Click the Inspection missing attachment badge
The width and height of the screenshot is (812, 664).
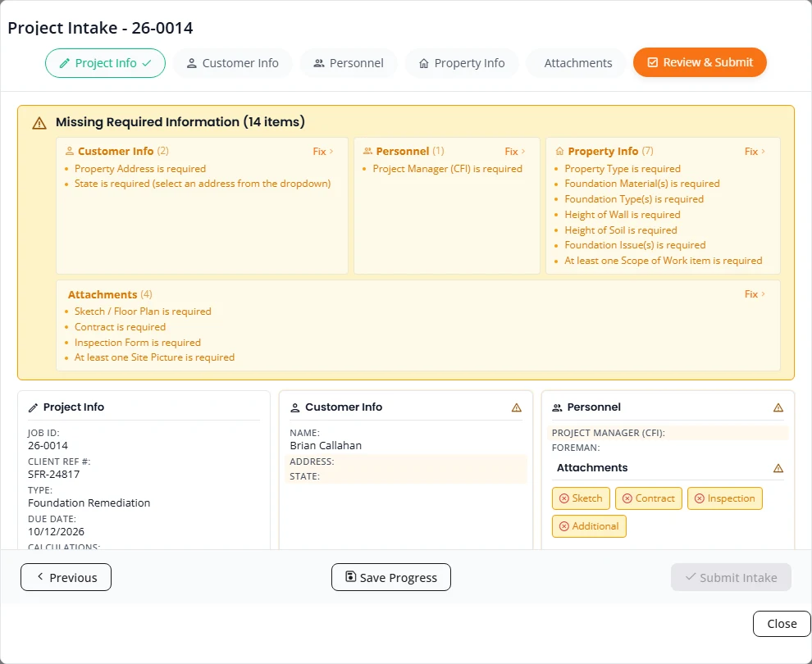coord(724,498)
